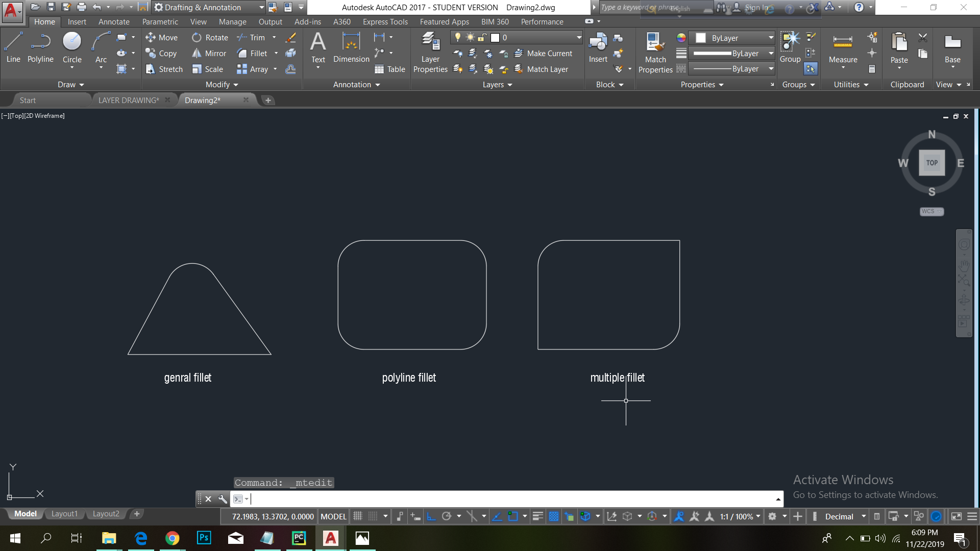The height and width of the screenshot is (551, 980).
Task: Open the Annotate ribbon tab
Action: (x=114, y=21)
